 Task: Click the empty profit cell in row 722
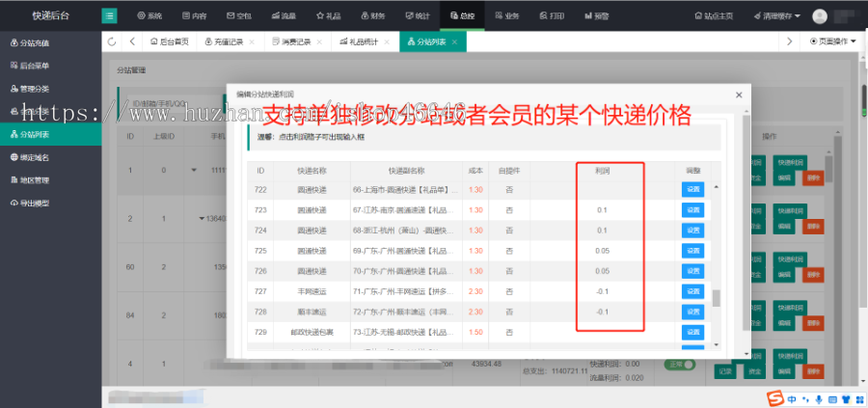(x=602, y=189)
